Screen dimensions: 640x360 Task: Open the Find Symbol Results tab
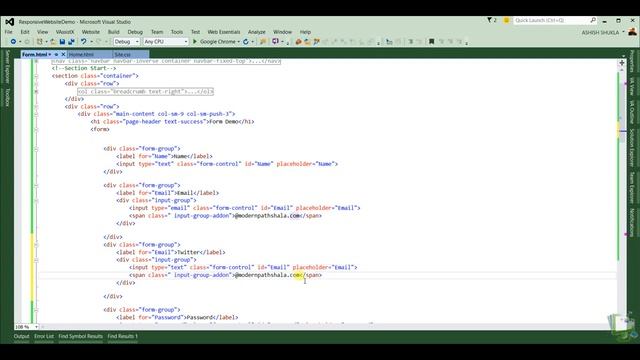(80, 336)
